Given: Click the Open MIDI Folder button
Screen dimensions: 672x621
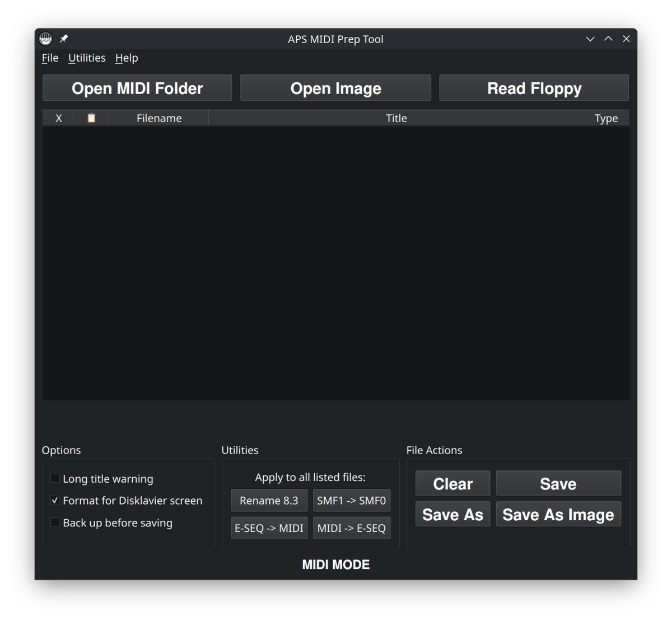Looking at the screenshot, I should tap(137, 88).
